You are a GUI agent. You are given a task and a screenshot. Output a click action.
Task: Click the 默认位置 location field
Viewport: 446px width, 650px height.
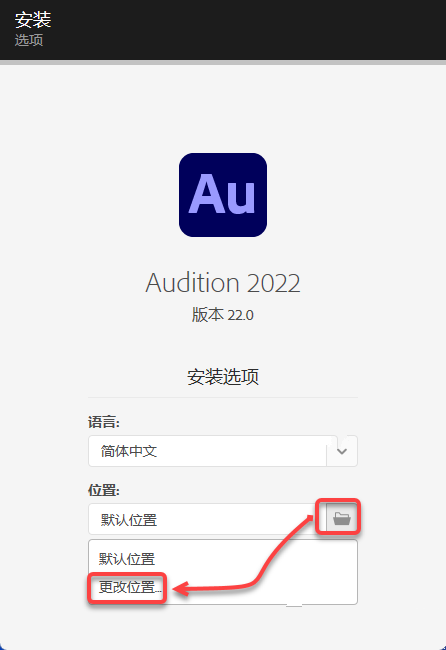207,519
